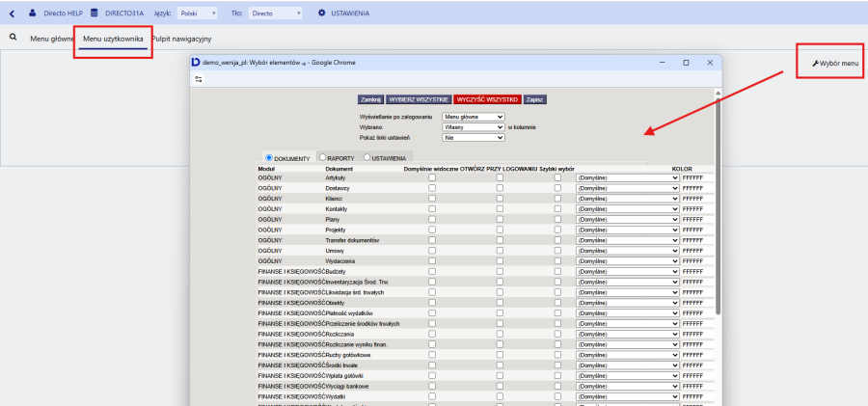The width and height of the screenshot is (868, 406).
Task: Click the magnifier search icon
Action: coord(14,38)
